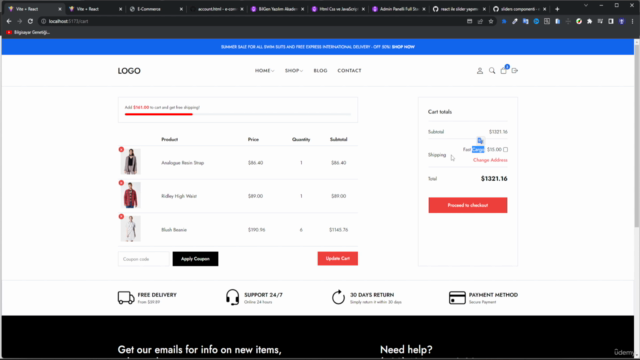Image resolution: width=640 pixels, height=360 pixels.
Task: Expand the HOME menu dropdown
Action: (264, 71)
